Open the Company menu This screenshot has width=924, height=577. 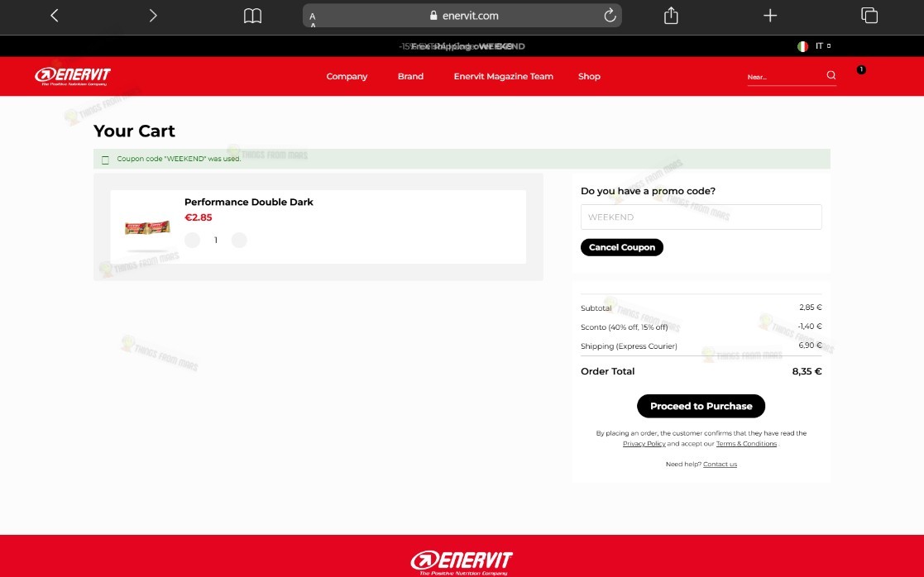pyautogui.click(x=347, y=77)
